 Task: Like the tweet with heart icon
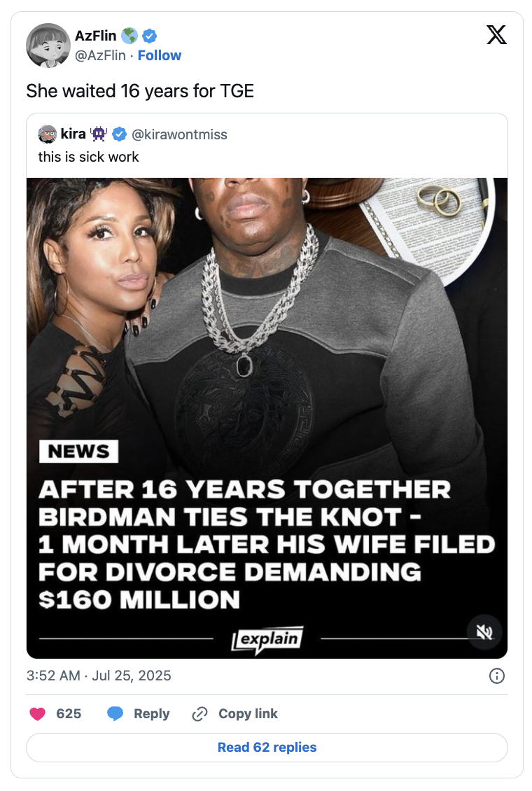pos(38,713)
